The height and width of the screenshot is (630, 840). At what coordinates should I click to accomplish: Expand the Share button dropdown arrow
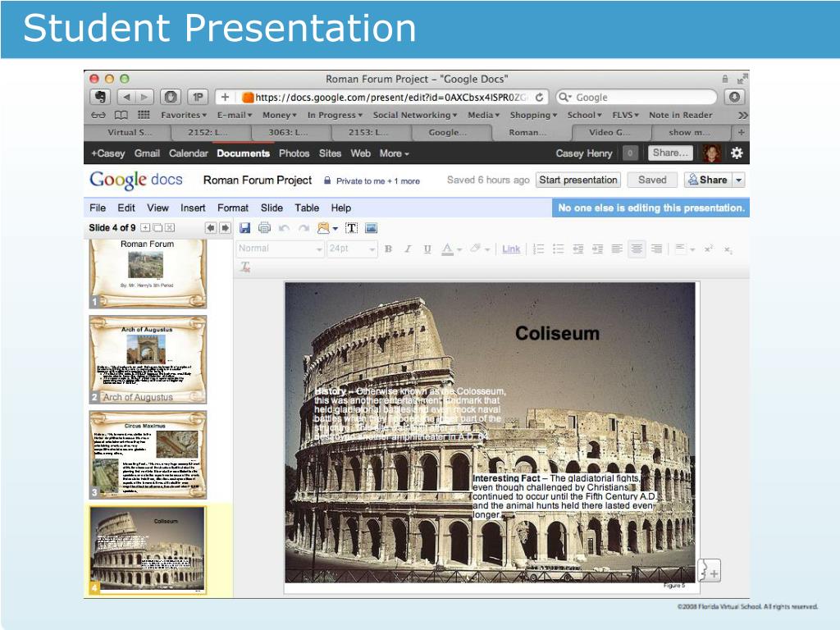pyautogui.click(x=739, y=180)
